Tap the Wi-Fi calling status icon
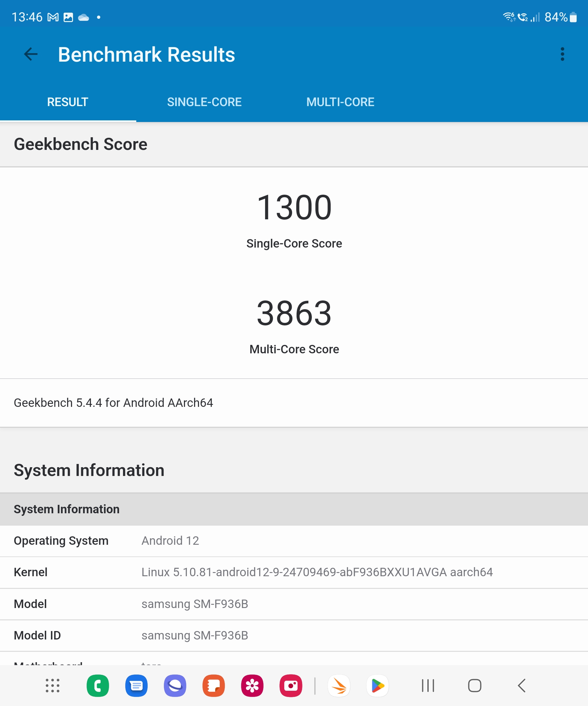This screenshot has height=706, width=588. tap(523, 17)
